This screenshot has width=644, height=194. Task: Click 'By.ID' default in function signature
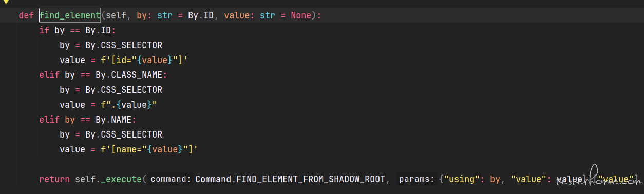click(201, 15)
